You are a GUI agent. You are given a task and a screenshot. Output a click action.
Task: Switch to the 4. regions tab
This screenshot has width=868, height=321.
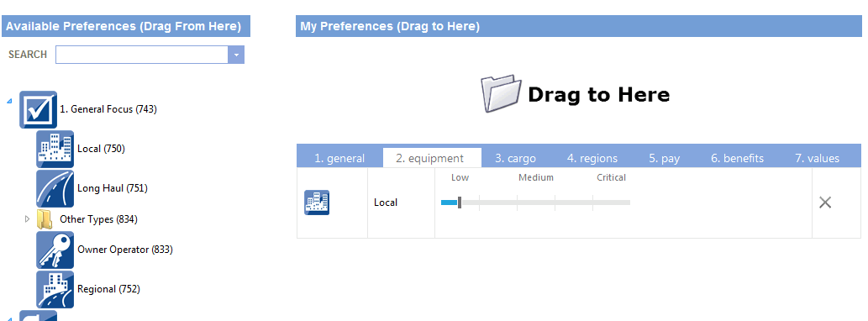592,158
